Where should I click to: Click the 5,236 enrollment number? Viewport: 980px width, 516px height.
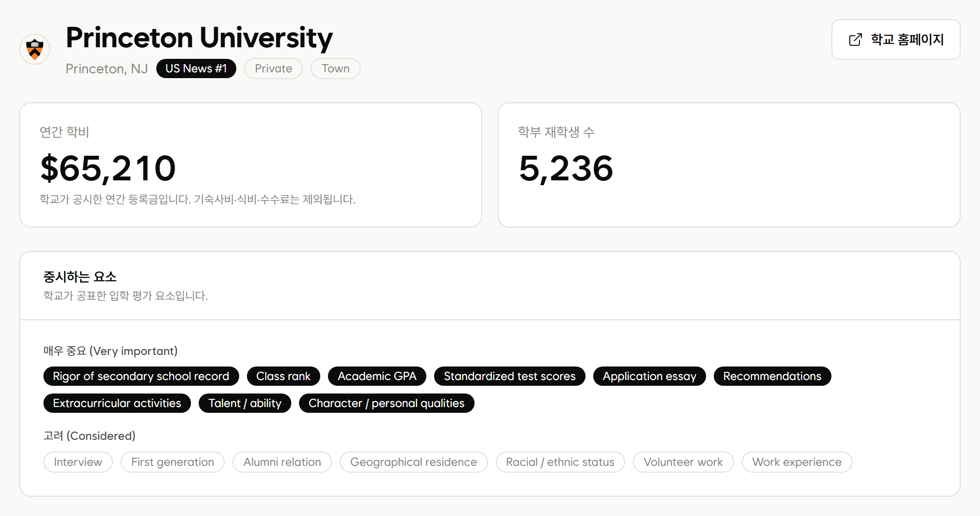(x=565, y=168)
